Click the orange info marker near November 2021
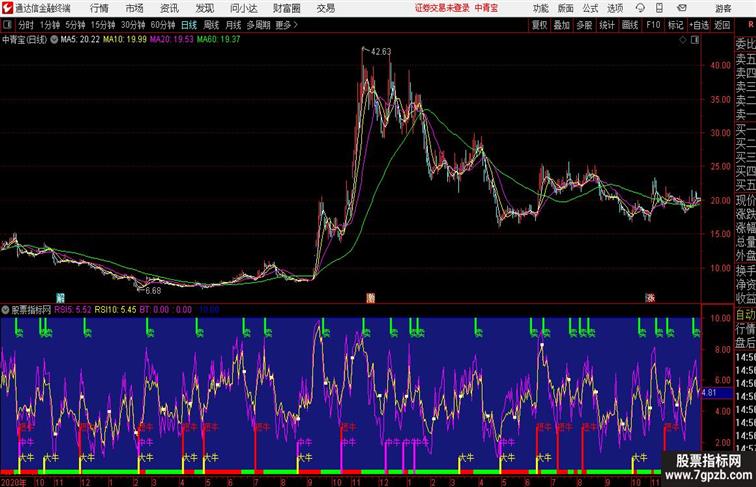The image size is (756, 487). (x=370, y=298)
